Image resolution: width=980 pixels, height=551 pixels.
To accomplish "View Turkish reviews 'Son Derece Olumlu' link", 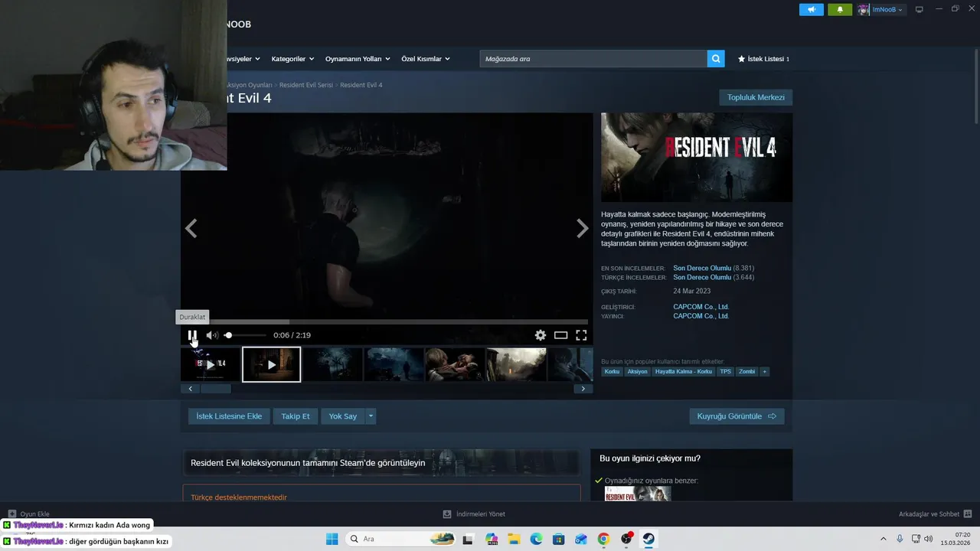I will point(702,277).
